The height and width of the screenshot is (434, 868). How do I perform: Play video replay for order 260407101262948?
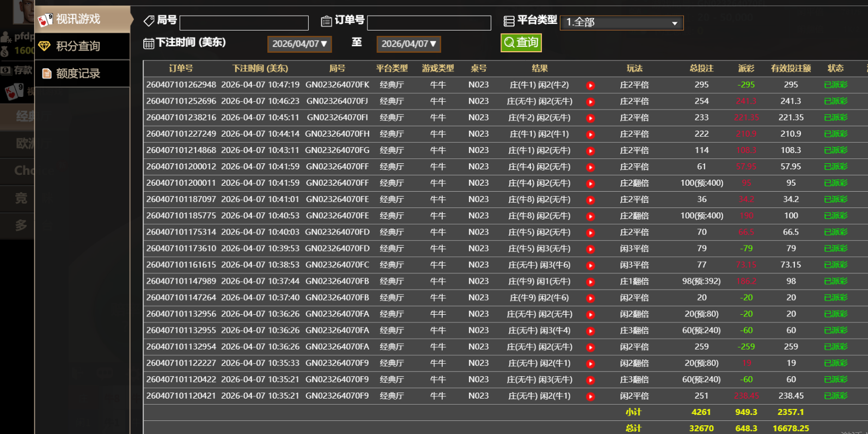590,85
